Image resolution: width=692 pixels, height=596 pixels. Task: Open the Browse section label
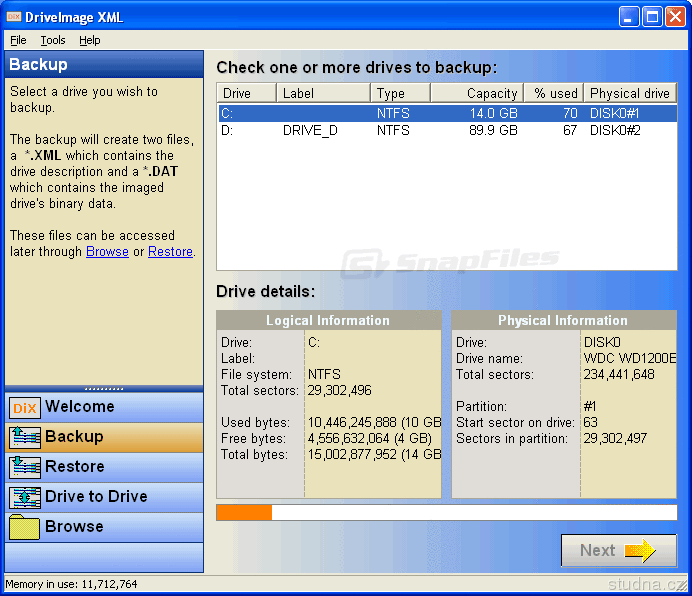(x=74, y=526)
